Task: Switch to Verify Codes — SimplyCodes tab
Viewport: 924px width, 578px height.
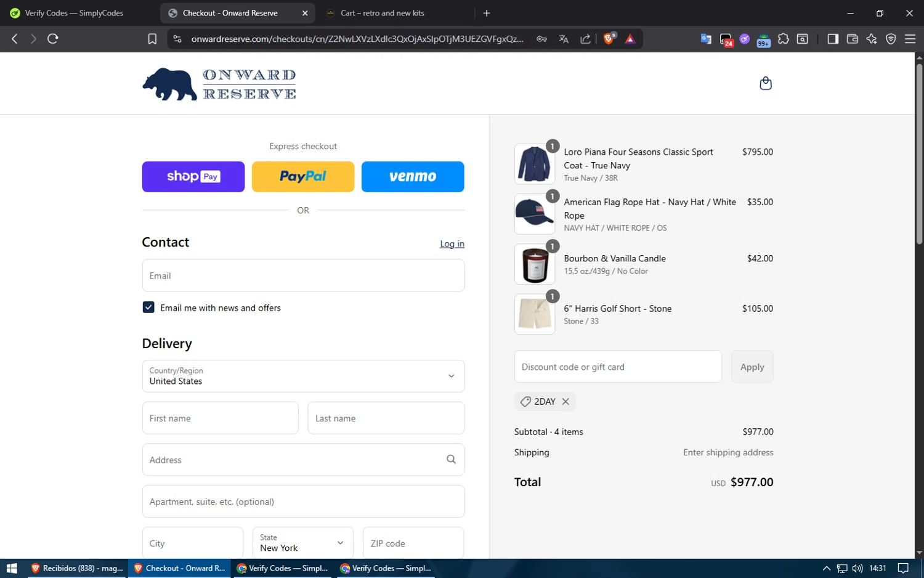Action: click(73, 13)
